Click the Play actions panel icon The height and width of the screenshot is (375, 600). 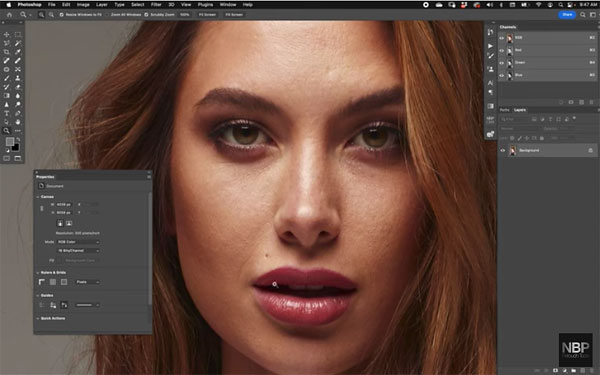[x=491, y=46]
